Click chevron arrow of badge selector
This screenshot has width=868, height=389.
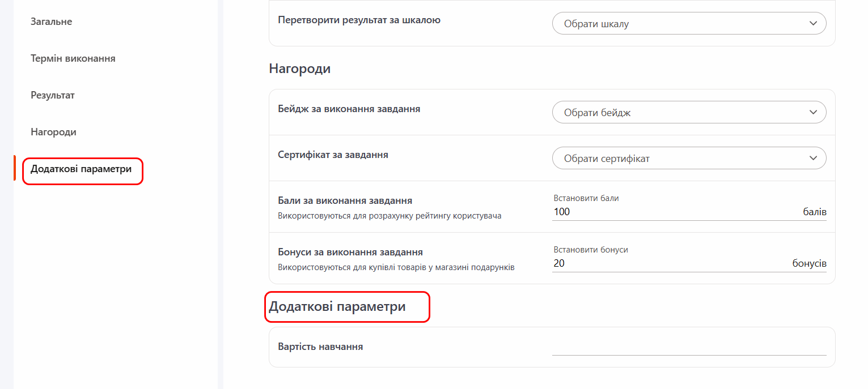point(814,113)
